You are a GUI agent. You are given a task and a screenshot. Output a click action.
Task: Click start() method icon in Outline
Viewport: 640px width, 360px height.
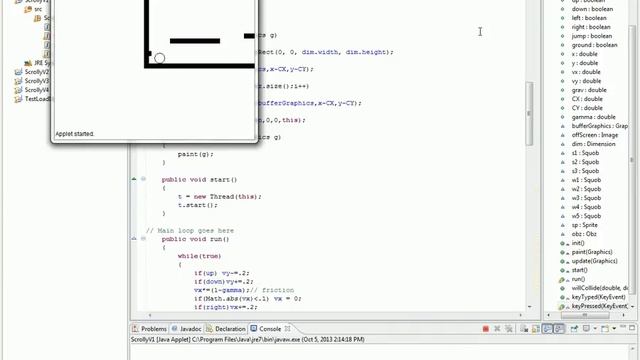[x=562, y=270]
